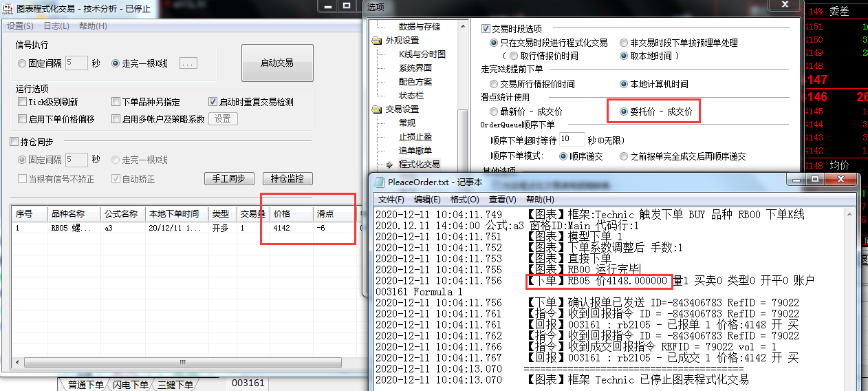This screenshot has width=868, height=391.
Task: Click the ellipsis button beside 走完一根K线
Action: coord(188,63)
